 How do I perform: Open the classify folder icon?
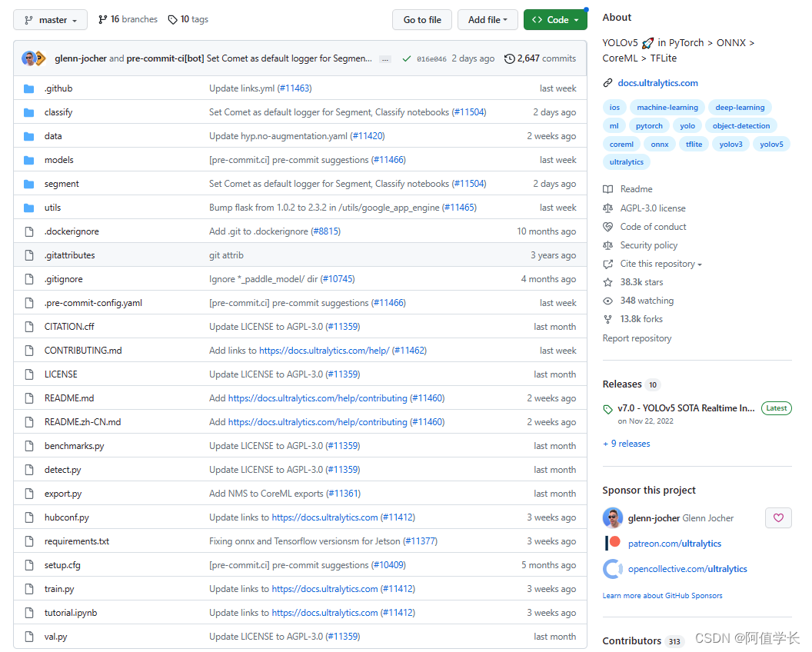click(x=29, y=112)
